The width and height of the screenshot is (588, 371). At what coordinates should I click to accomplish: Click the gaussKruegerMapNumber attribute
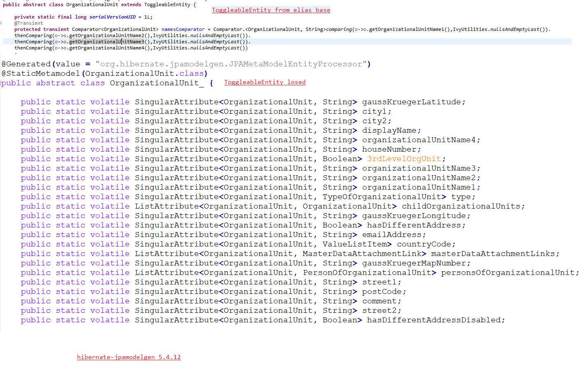pyautogui.click(x=414, y=263)
